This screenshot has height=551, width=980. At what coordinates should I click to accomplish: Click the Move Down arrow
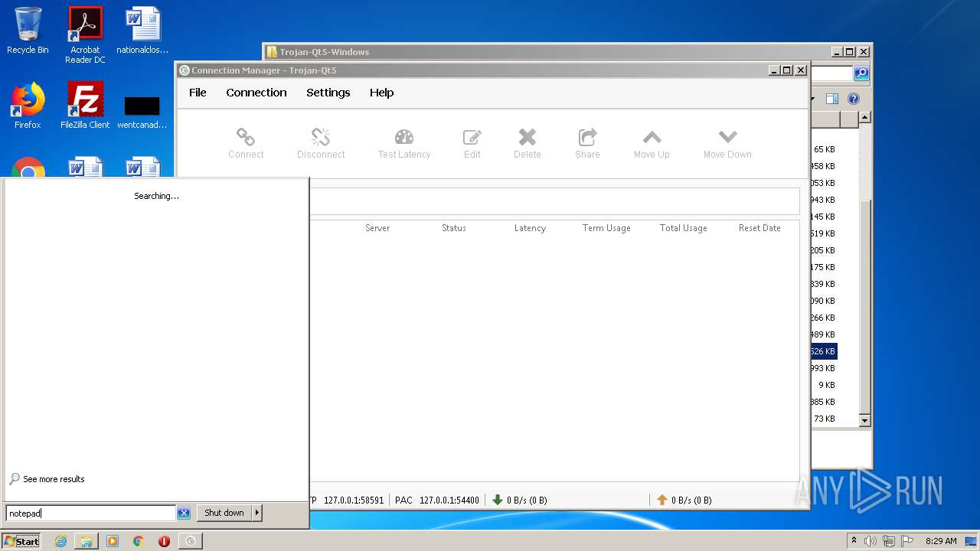727,137
